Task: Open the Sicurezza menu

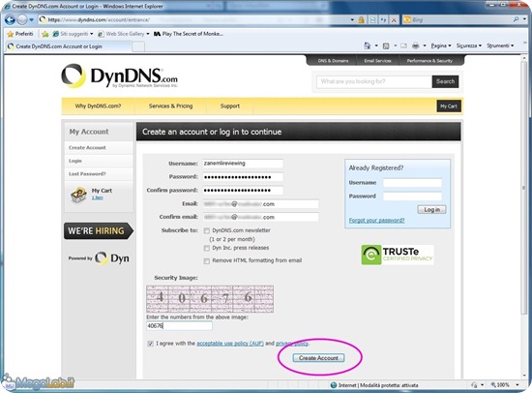Action: (468, 45)
